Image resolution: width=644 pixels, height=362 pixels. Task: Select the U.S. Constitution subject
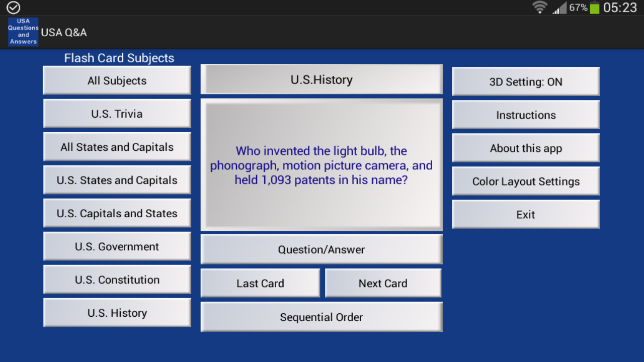[x=117, y=280]
